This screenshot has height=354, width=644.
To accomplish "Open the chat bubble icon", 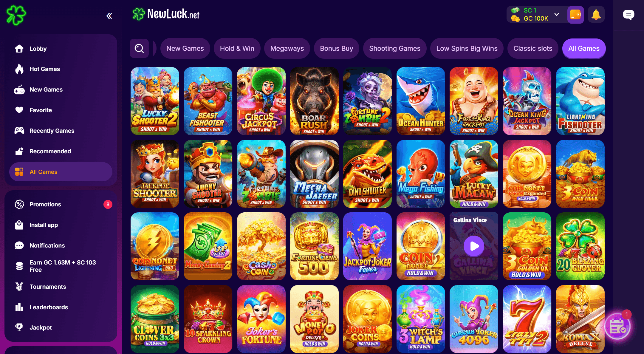I will (x=628, y=15).
